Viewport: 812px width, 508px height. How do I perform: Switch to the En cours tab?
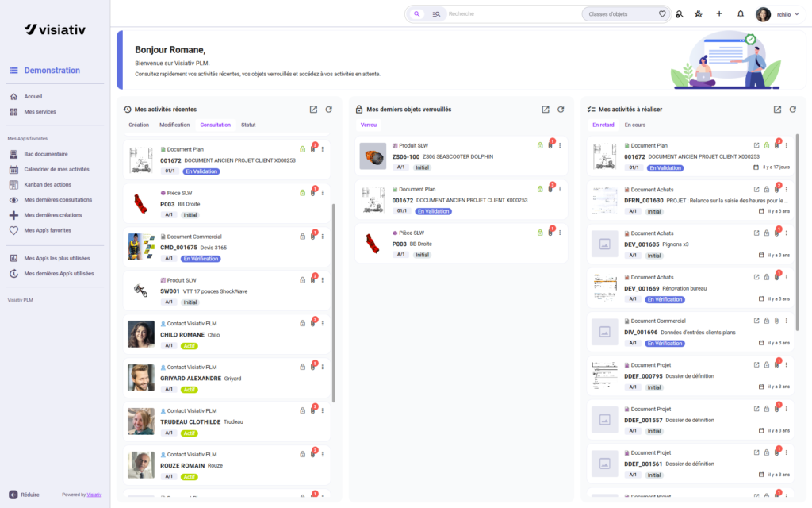click(x=634, y=125)
